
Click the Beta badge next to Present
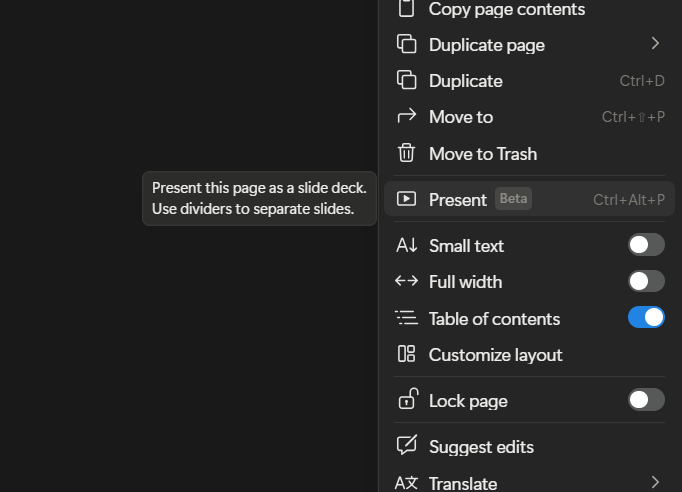coord(513,198)
